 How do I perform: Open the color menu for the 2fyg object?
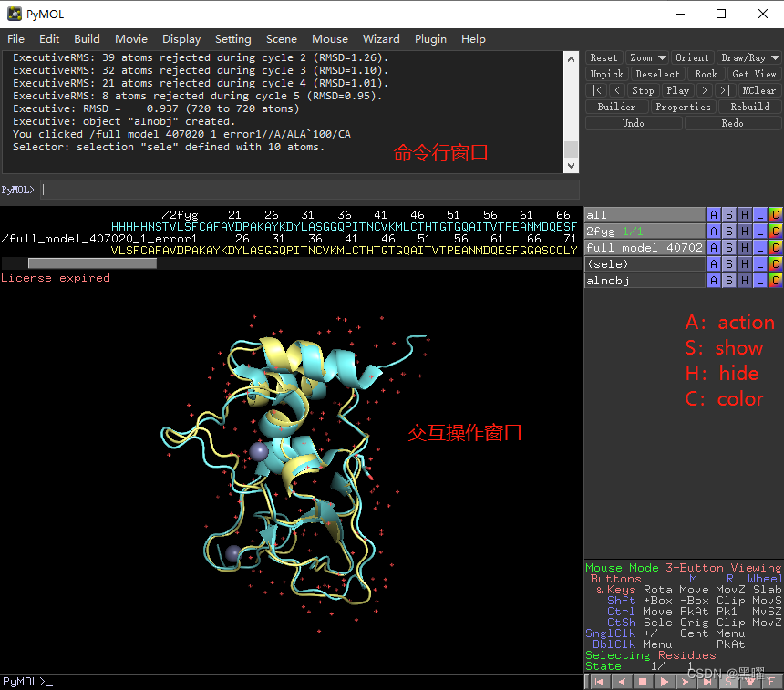pos(776,231)
